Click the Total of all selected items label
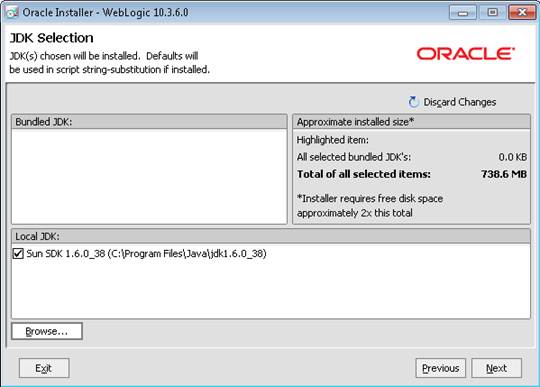The image size is (540, 387). point(364,174)
